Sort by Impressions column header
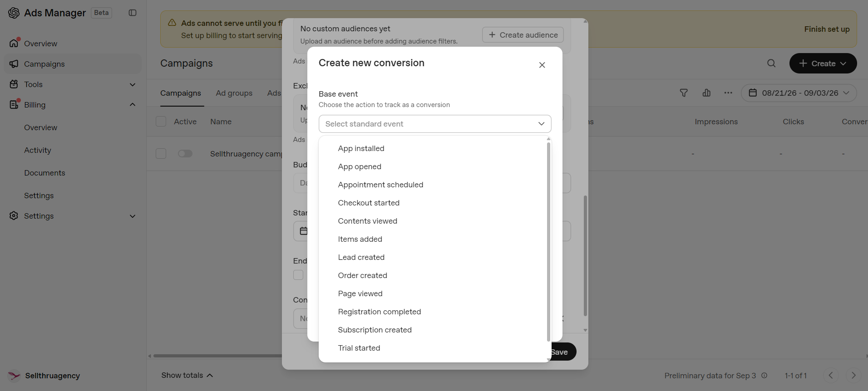 click(716, 122)
